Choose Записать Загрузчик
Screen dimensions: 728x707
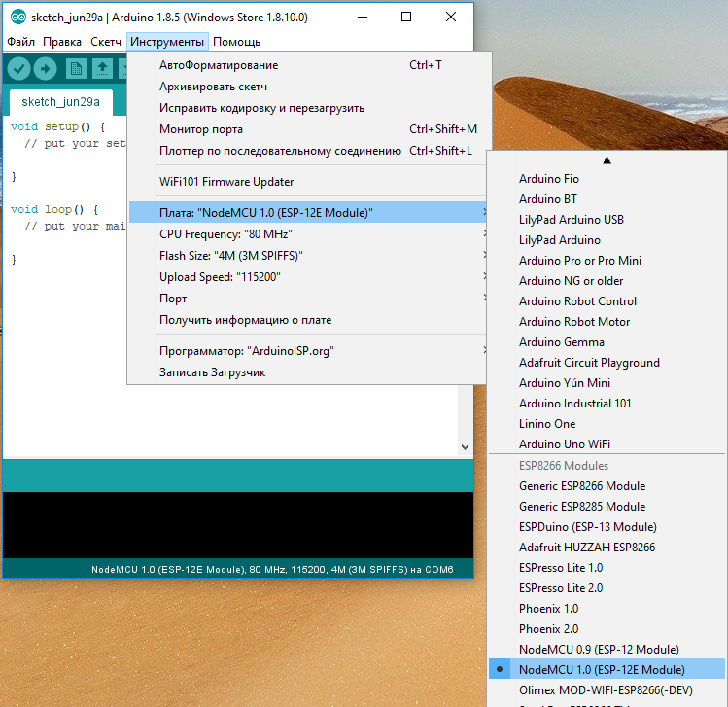pyautogui.click(x=307, y=372)
